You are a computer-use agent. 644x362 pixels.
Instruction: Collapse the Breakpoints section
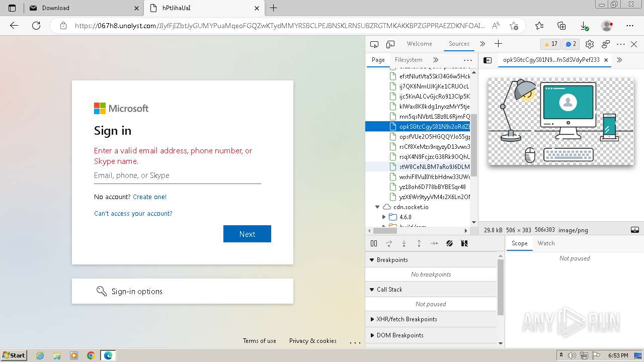[x=372, y=260]
